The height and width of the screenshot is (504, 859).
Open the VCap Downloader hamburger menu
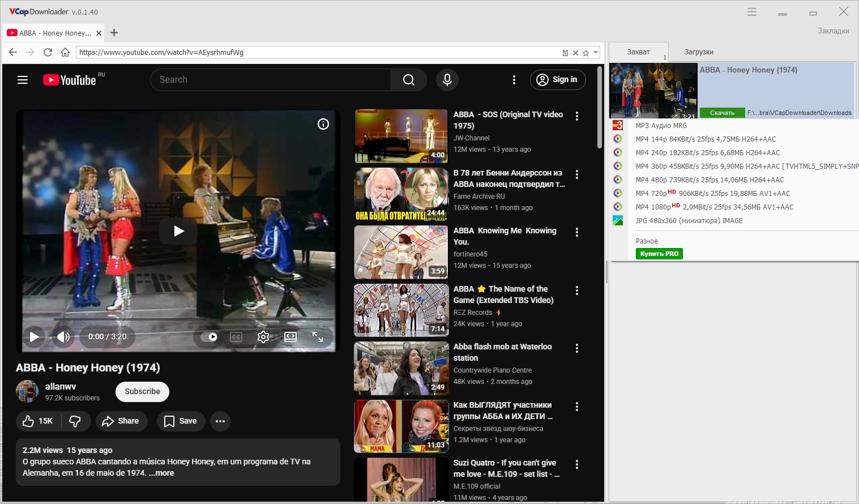[x=752, y=12]
